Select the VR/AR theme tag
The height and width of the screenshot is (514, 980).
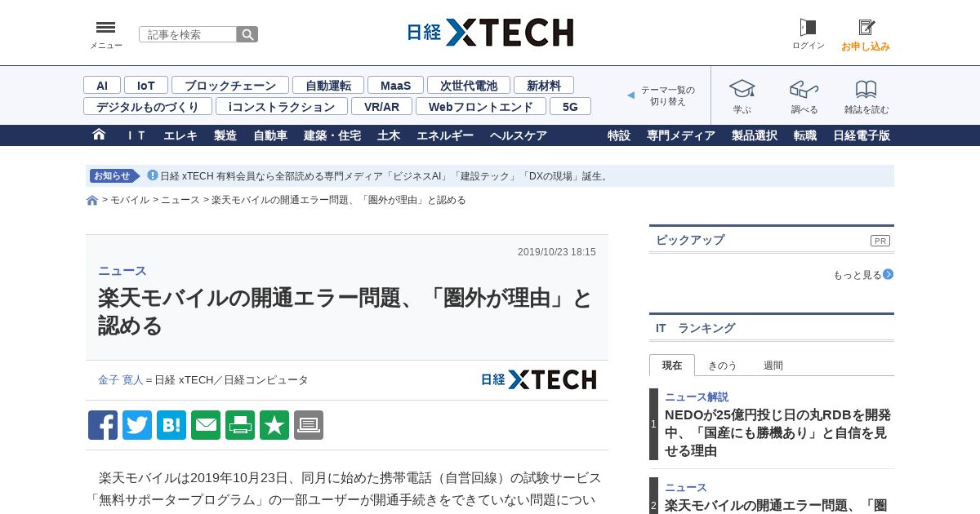click(381, 106)
